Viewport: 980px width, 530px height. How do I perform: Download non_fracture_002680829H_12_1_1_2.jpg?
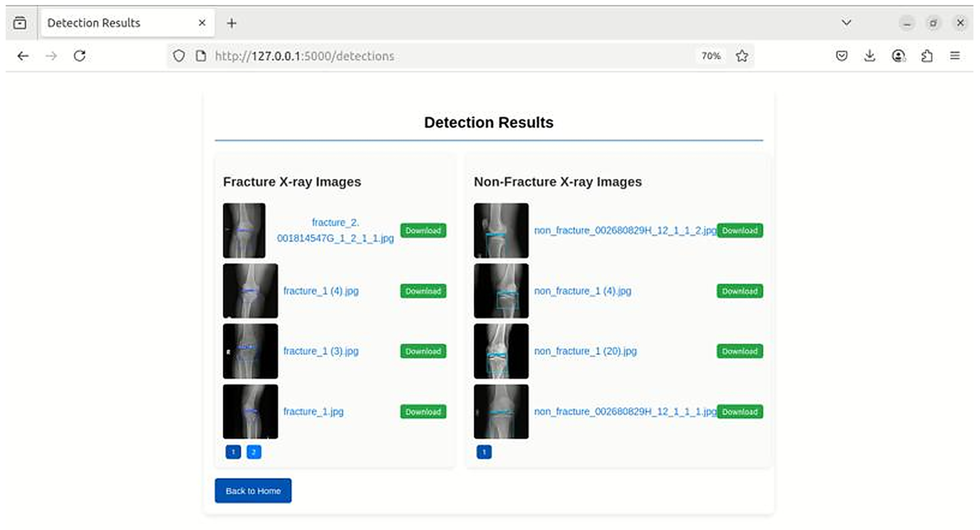[x=740, y=230]
